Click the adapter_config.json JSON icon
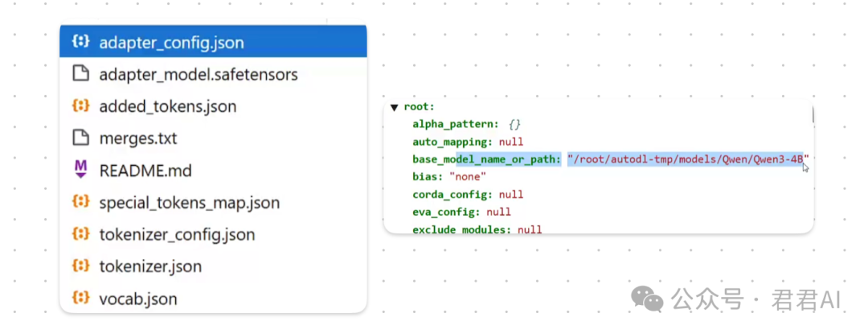The image size is (868, 334). click(x=81, y=42)
